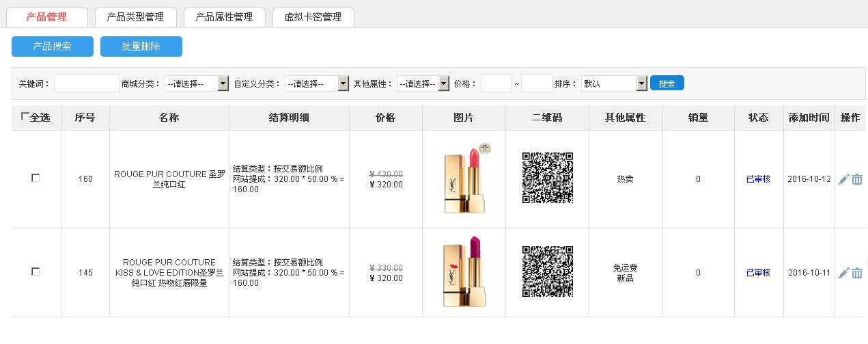The width and height of the screenshot is (868, 344).
Task: Switch to the 产品类型管理 tab
Action: tap(135, 17)
